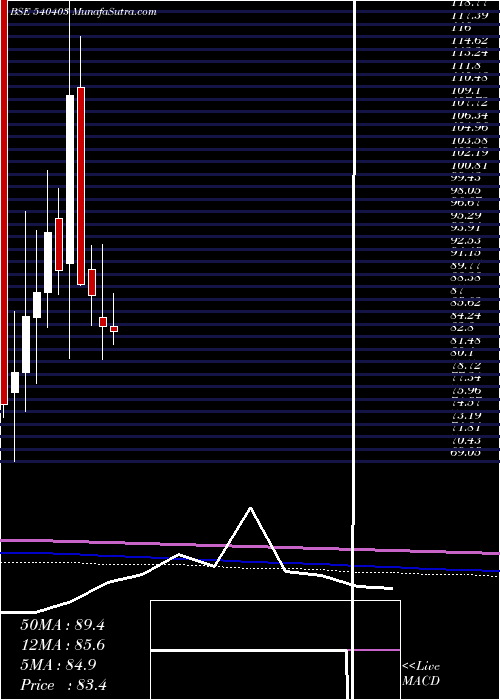Click the 84.24 price axis label
This screenshot has height=700, width=500.
(466, 315)
